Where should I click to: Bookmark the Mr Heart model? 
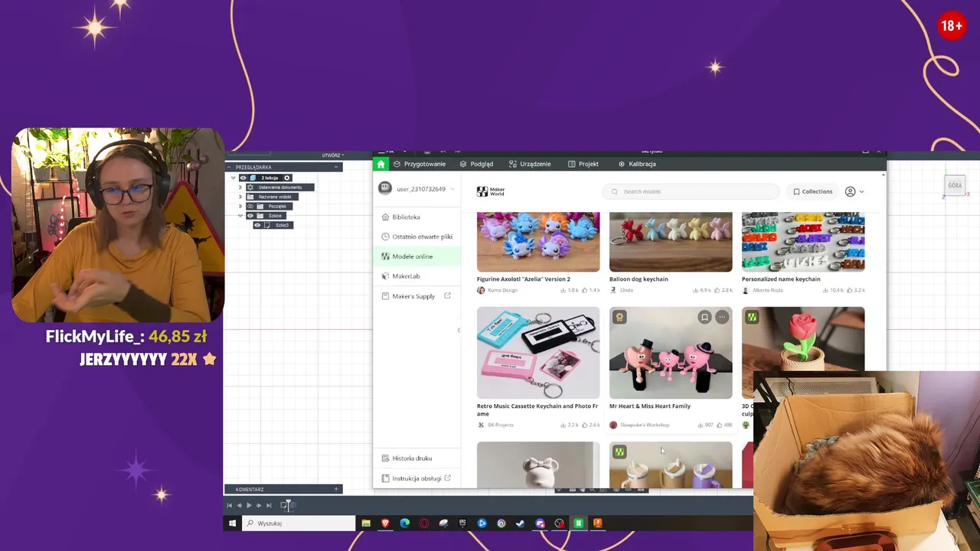705,317
